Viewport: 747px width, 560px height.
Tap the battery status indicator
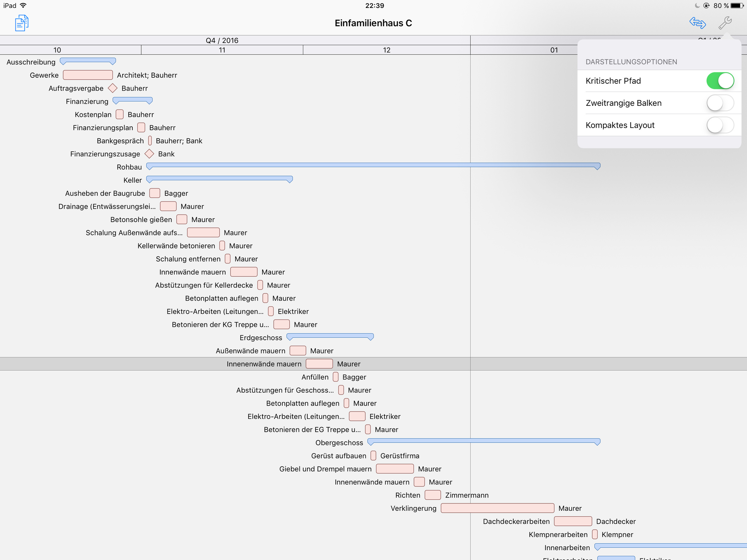tap(737, 5)
